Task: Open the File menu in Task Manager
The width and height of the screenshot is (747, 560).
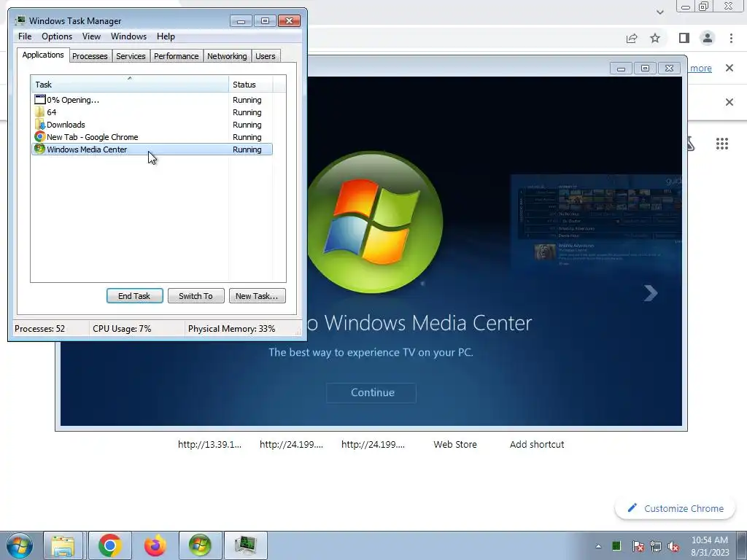Action: point(25,36)
